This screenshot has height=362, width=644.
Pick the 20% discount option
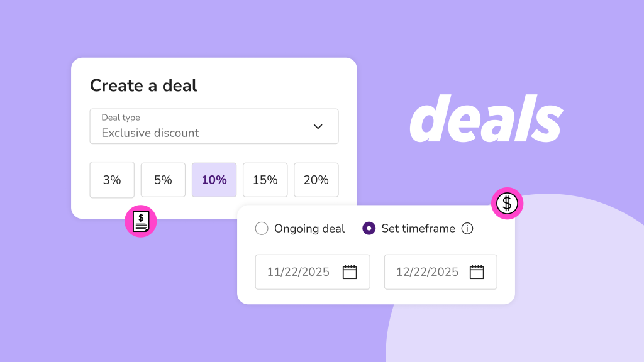point(316,180)
